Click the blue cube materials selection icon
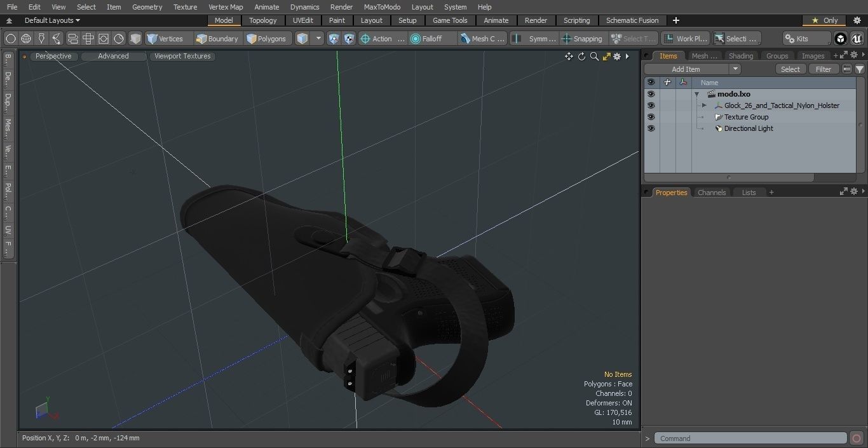868x448 pixels. (x=302, y=39)
